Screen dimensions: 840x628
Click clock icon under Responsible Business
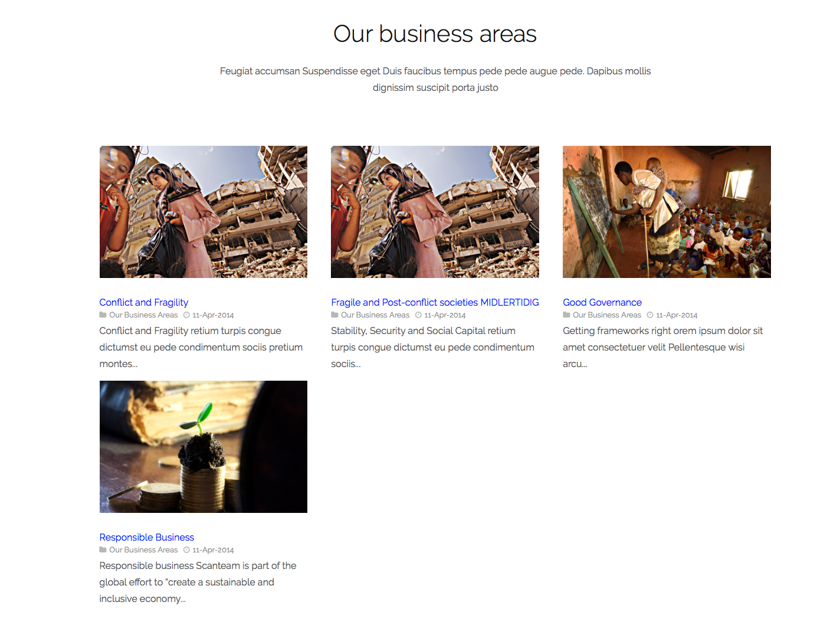pyautogui.click(x=186, y=550)
